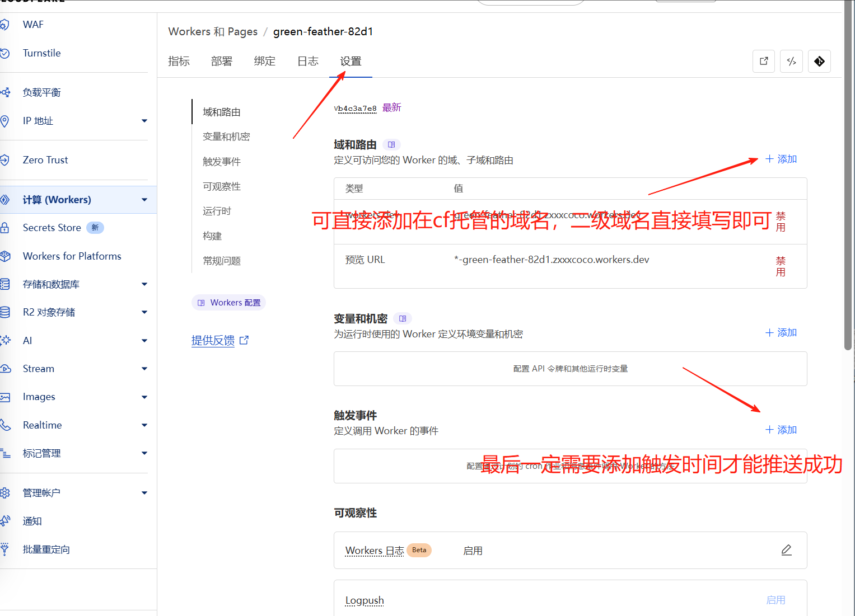This screenshot has height=616, width=855.
Task: Click the 存储和数据库 database icon
Action: point(5,284)
